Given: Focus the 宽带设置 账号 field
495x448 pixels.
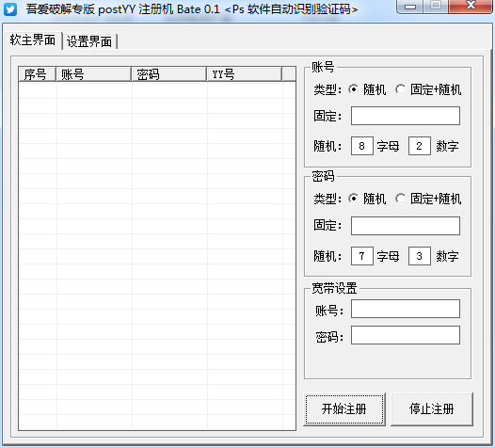Looking at the screenshot, I should [x=406, y=309].
